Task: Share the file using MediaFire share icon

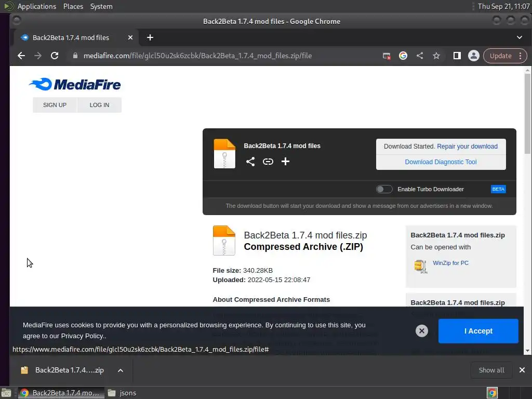Action: click(x=250, y=162)
